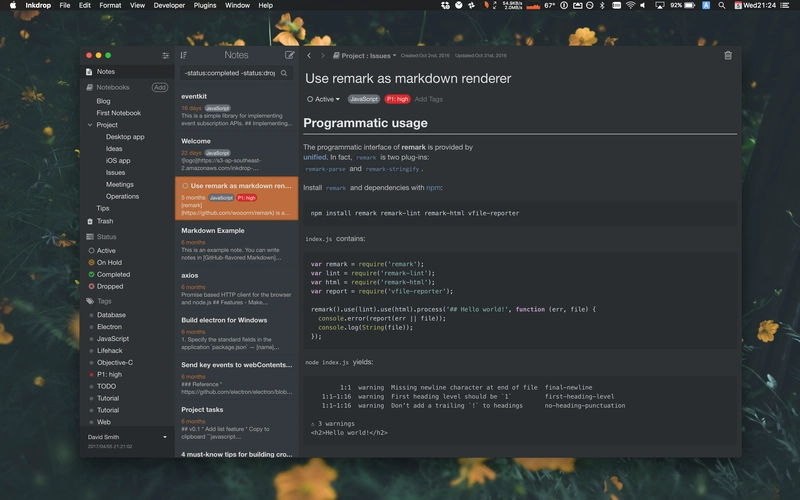Click the sidebar filter settings icon
Image resolution: width=800 pixels, height=500 pixels.
coord(165,56)
